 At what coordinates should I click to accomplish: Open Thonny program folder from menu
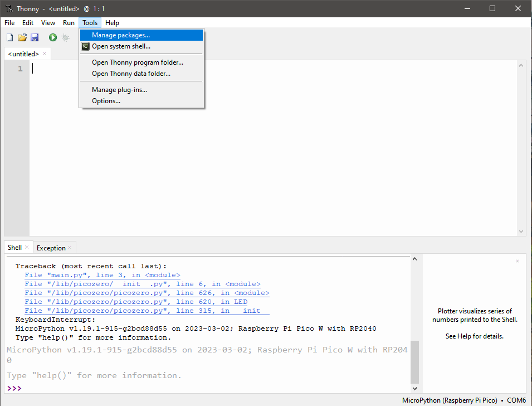tap(137, 62)
